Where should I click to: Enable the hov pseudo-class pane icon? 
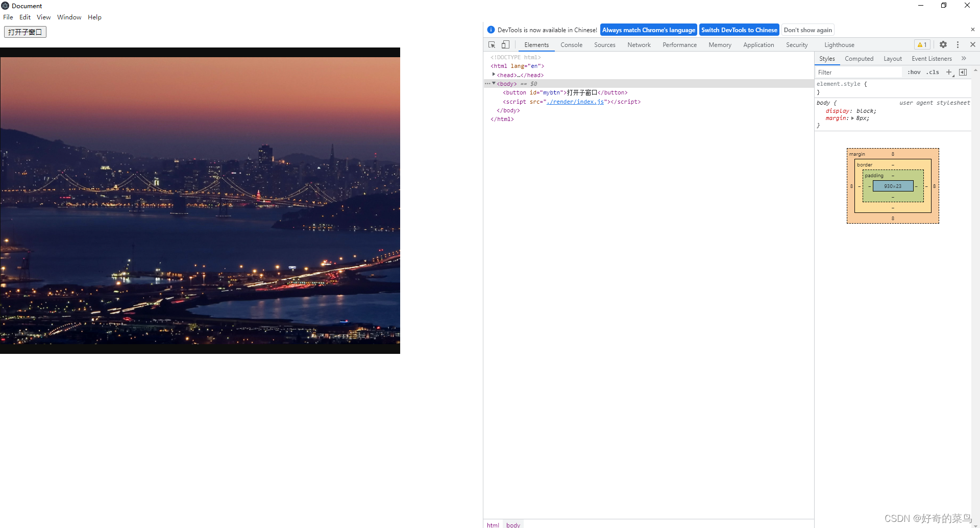pyautogui.click(x=913, y=72)
